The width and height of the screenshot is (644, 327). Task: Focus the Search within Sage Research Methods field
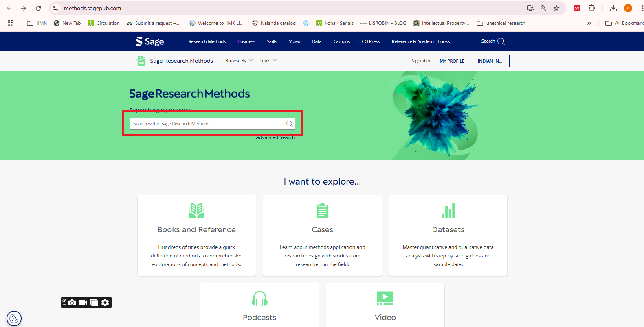(x=208, y=124)
